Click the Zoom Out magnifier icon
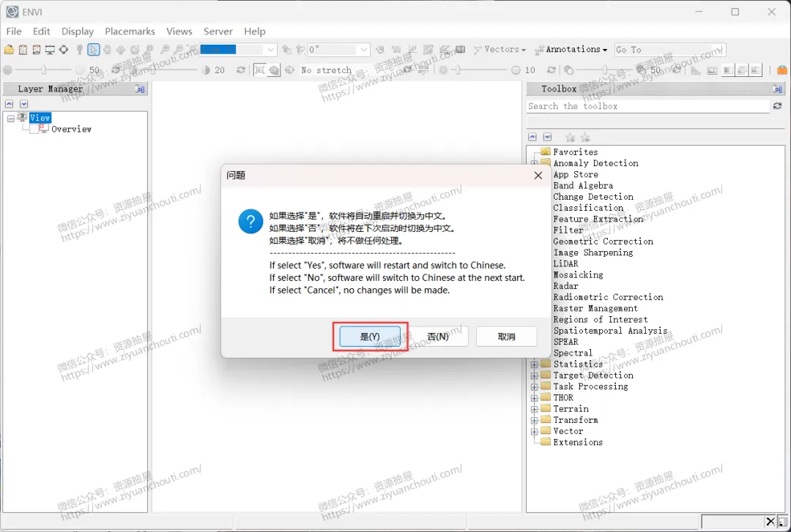 tap(179, 50)
